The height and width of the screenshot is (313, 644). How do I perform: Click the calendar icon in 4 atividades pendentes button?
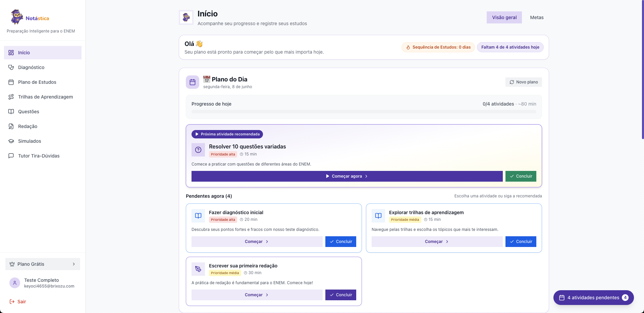pos(562,298)
